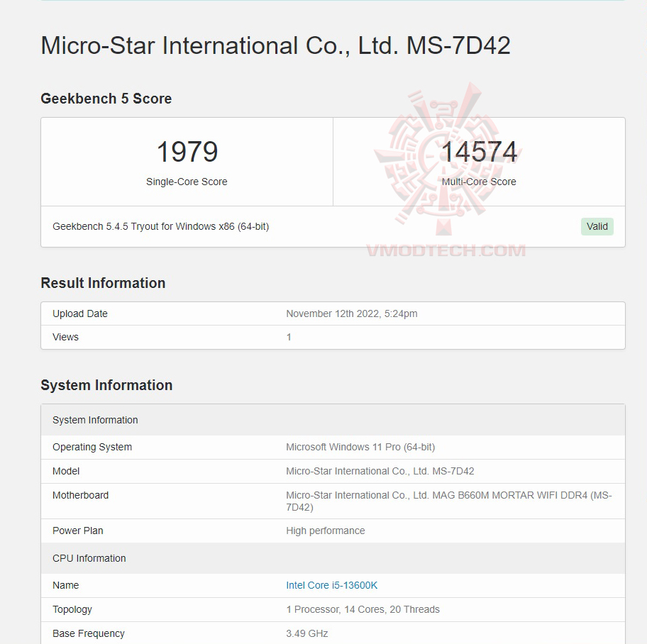Click the Name label in CPU Information
This screenshot has width=647, height=644.
(65, 585)
